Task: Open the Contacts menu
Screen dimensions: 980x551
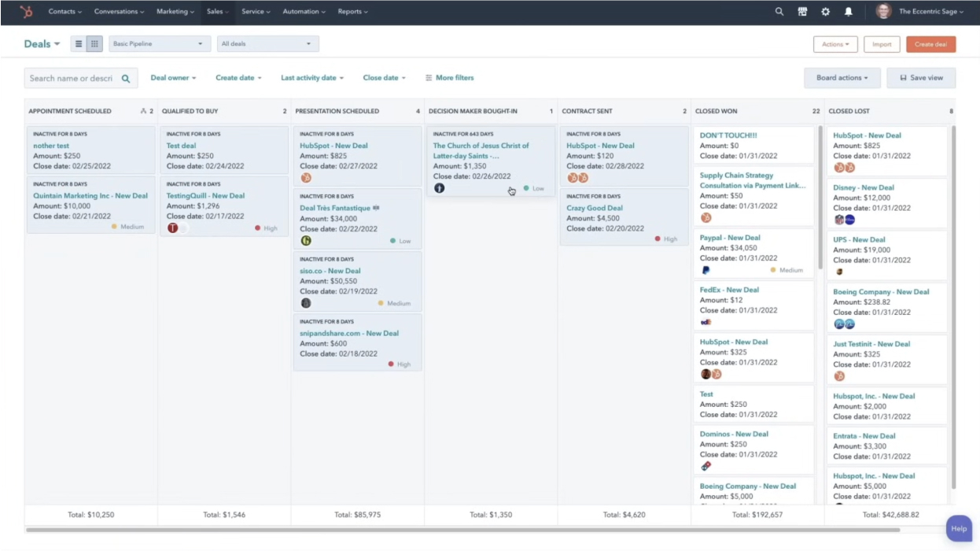Action: pyautogui.click(x=64, y=12)
